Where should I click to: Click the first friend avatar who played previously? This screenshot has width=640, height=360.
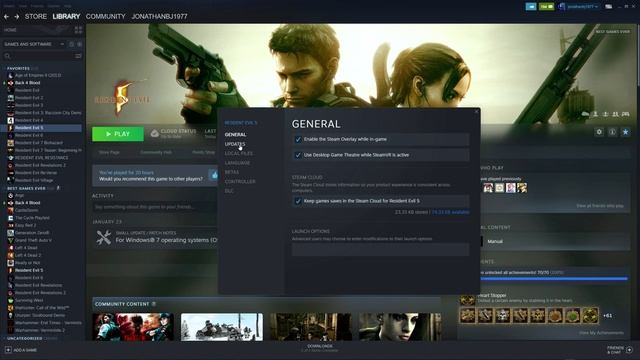488,188
